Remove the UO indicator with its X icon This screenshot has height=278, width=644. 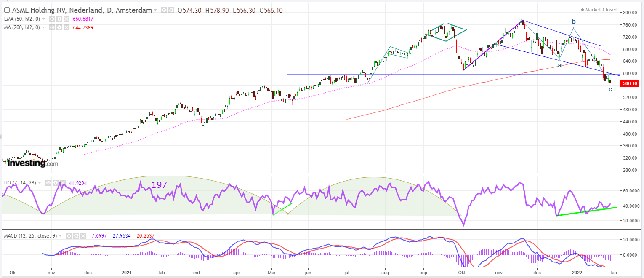pos(62,183)
